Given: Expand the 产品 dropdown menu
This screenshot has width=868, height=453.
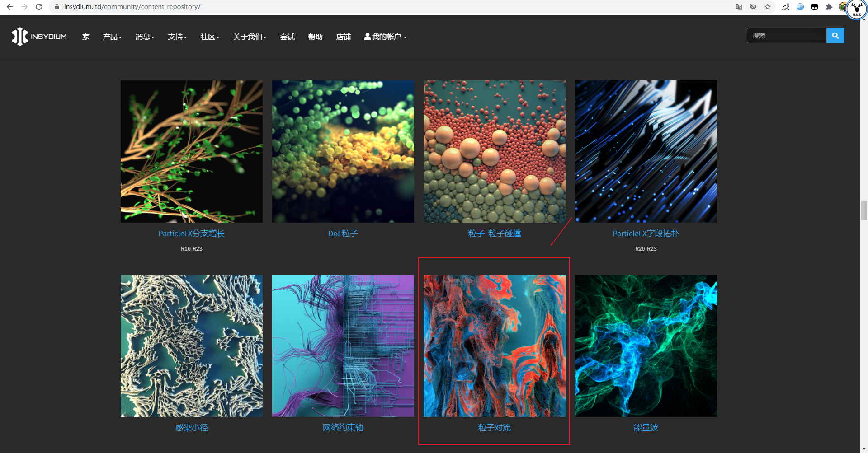Looking at the screenshot, I should coord(112,37).
